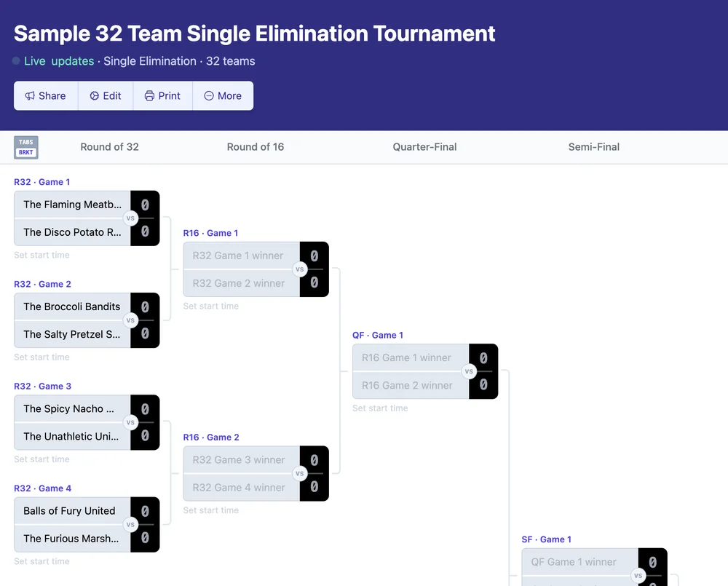Click the vs badge in R16 Game 2

(300, 473)
